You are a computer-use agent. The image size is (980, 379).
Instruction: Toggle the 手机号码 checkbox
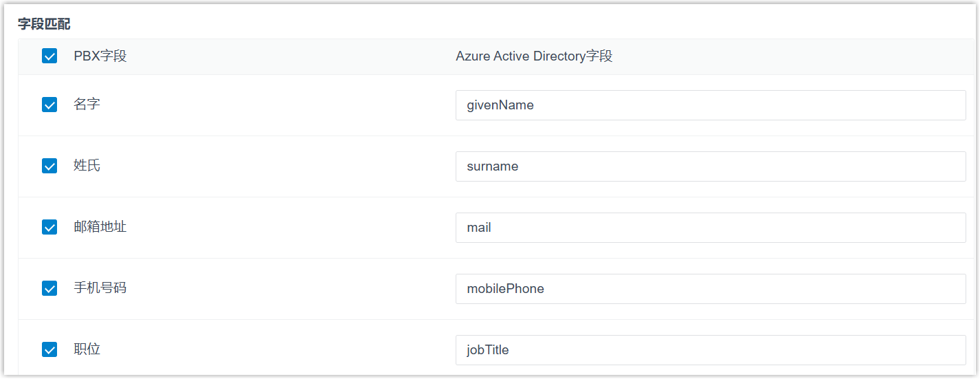(x=49, y=288)
